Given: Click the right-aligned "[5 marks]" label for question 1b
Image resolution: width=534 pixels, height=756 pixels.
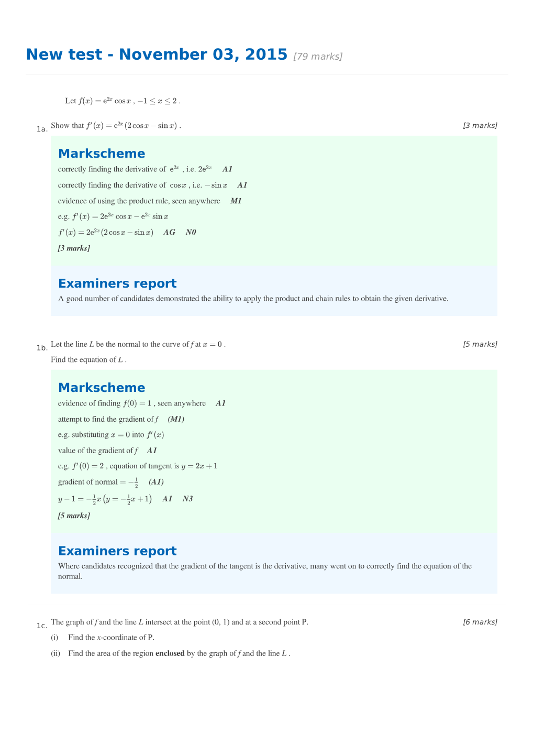Looking at the screenshot, I should [480, 344].
